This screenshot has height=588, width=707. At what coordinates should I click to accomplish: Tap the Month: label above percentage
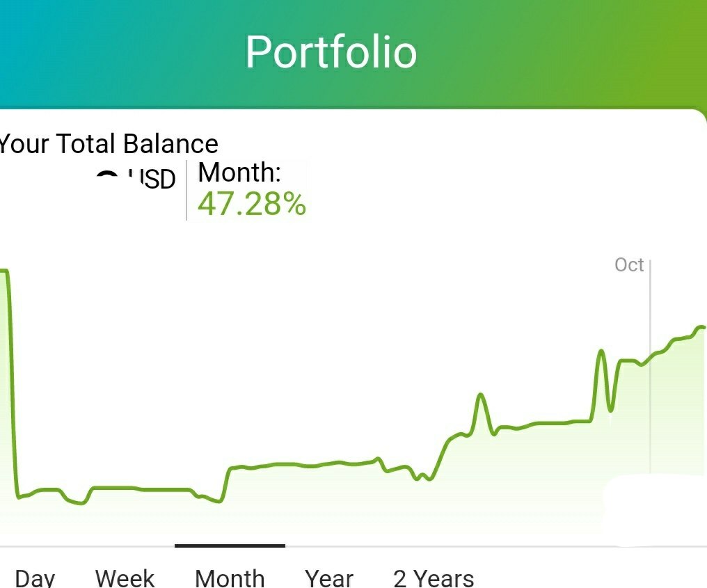pos(239,173)
